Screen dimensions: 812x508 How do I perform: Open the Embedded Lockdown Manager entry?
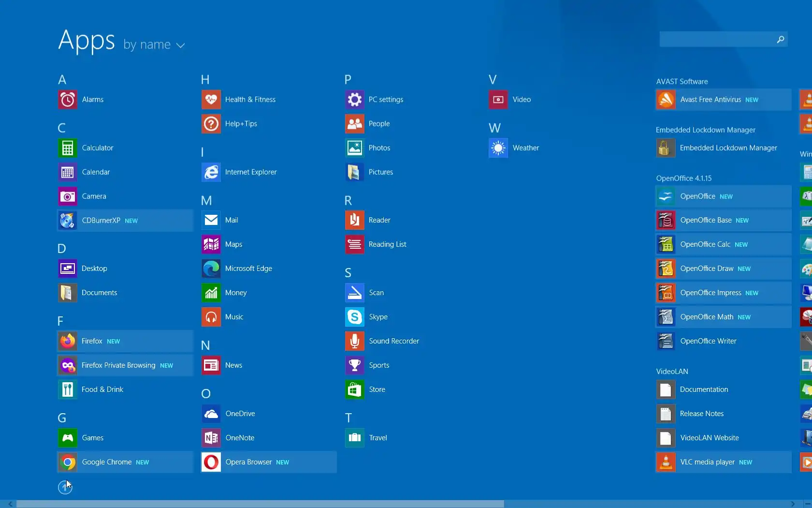[724, 148]
